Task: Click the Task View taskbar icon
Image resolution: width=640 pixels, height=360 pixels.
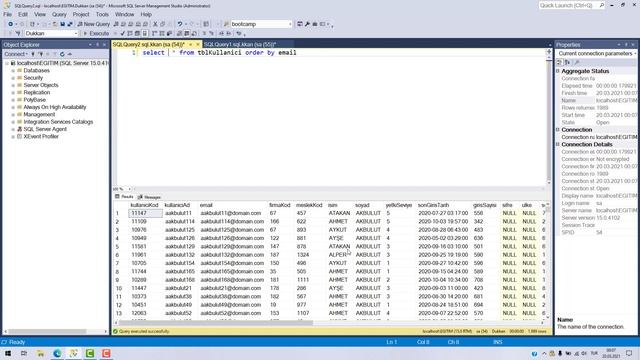Action: point(24,353)
